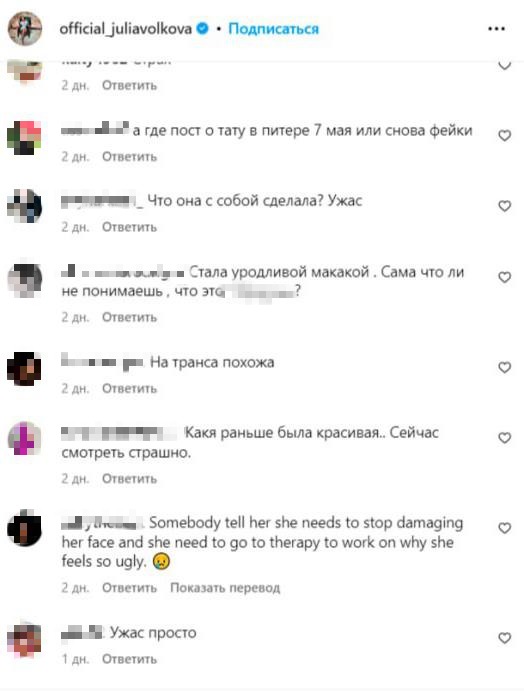Click the blue verified badge icon
The height and width of the screenshot is (693, 524).
[202, 29]
